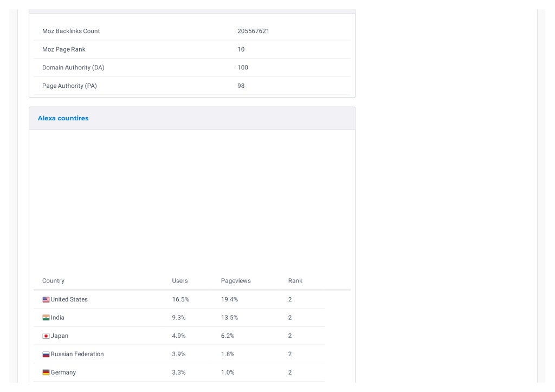Image resolution: width=555 pixels, height=392 pixels.
Task: Click the Rank column header
Action: [295, 281]
